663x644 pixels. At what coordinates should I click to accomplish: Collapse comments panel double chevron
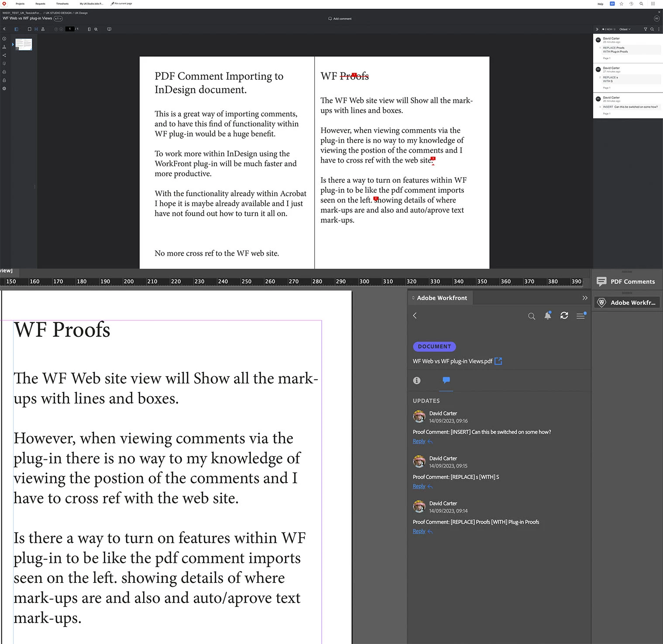pyautogui.click(x=597, y=29)
